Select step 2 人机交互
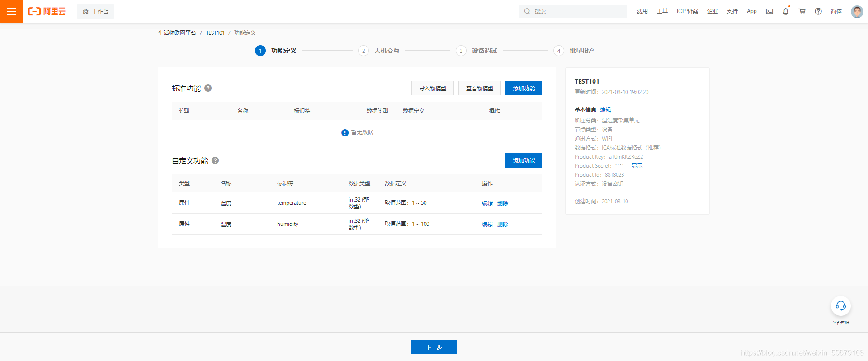Screen dimensions: 868x361 click(379, 51)
